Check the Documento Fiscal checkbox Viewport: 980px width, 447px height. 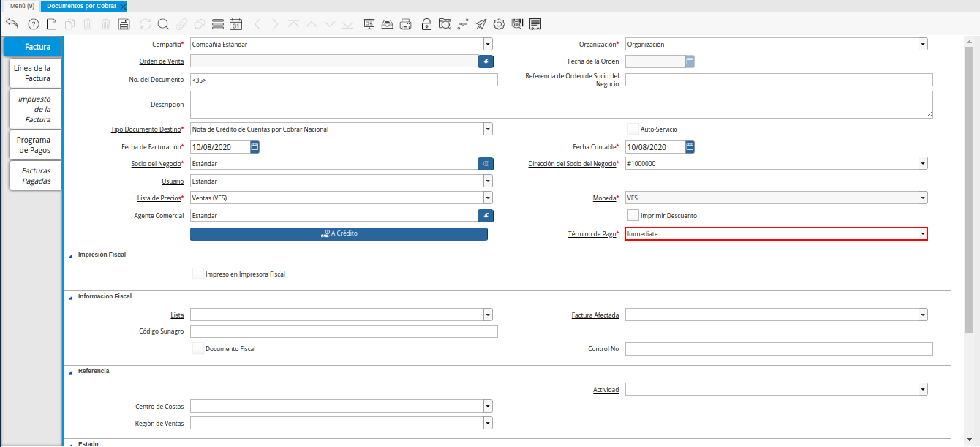tap(198, 349)
